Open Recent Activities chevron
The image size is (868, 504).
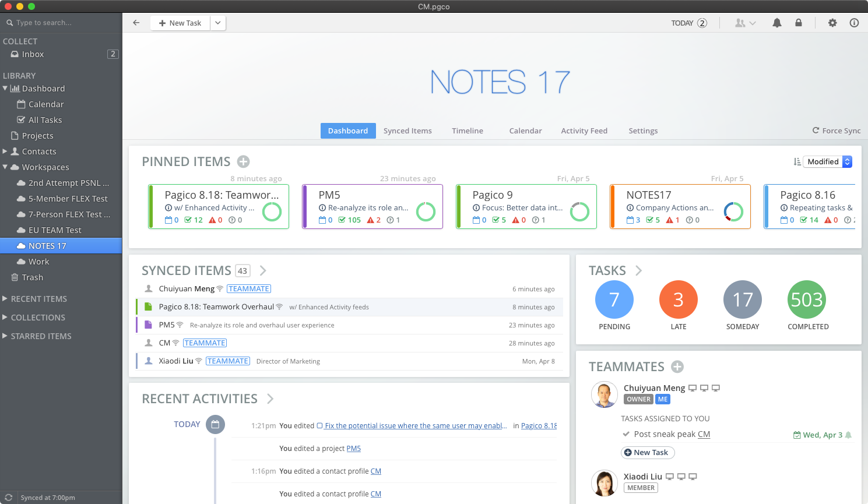tap(270, 399)
